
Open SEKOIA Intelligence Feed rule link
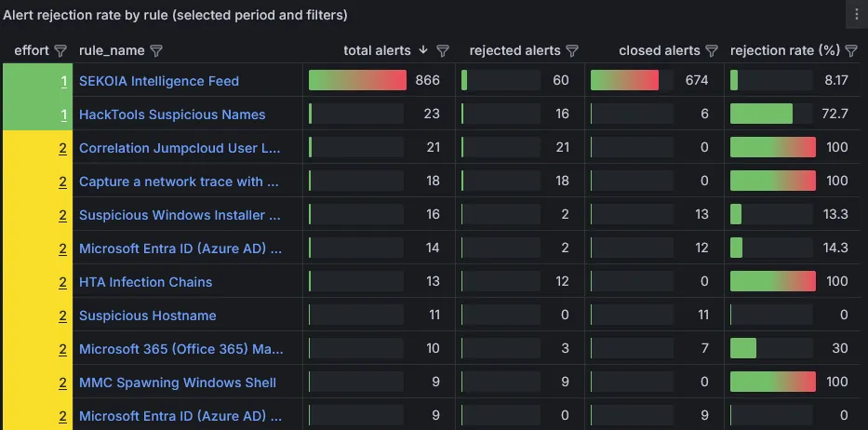(x=159, y=81)
